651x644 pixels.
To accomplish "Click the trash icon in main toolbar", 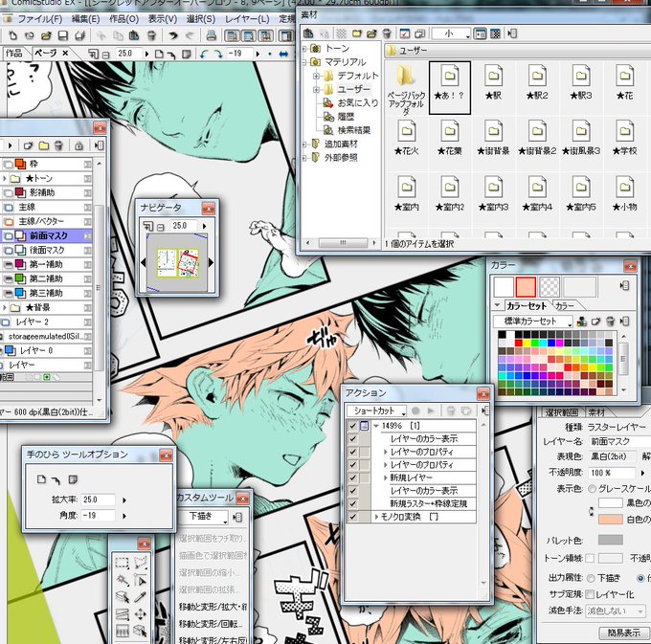I will [152, 35].
